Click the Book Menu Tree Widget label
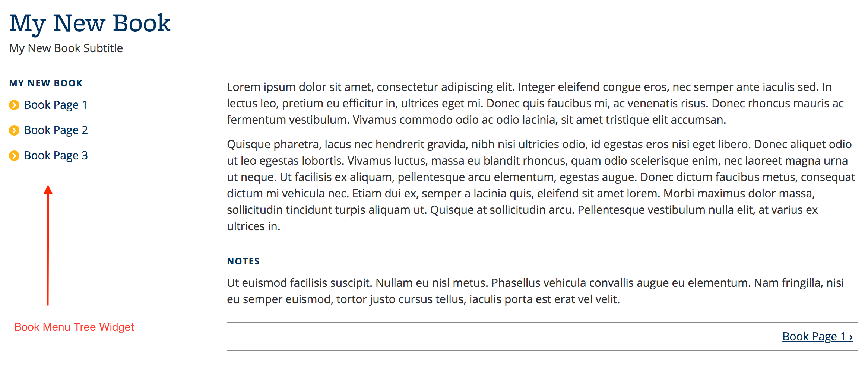The height and width of the screenshot is (365, 868). 74,327
